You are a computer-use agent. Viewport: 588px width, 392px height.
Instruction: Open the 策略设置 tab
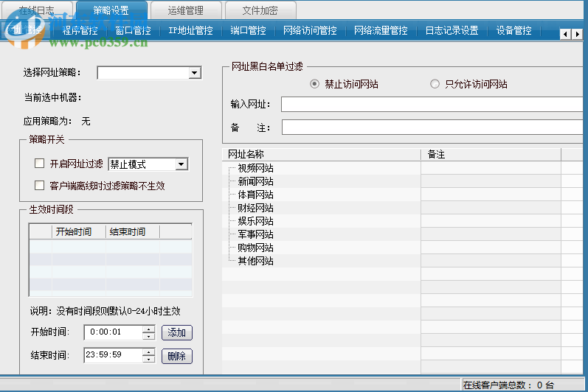[111, 10]
